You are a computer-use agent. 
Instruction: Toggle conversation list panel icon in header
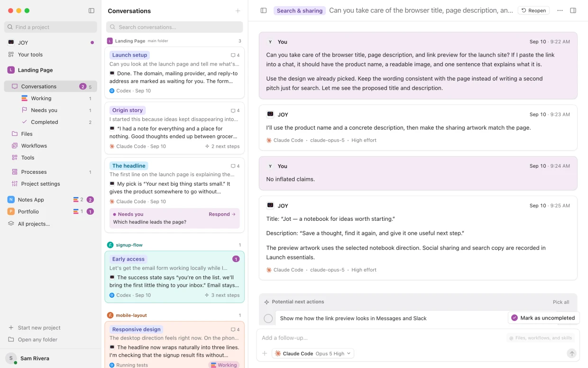264,10
